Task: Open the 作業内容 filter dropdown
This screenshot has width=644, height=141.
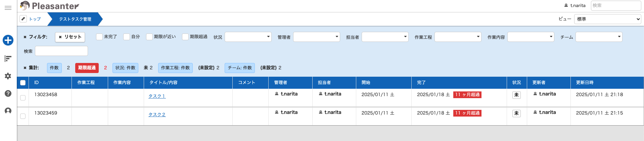Action: click(531, 37)
